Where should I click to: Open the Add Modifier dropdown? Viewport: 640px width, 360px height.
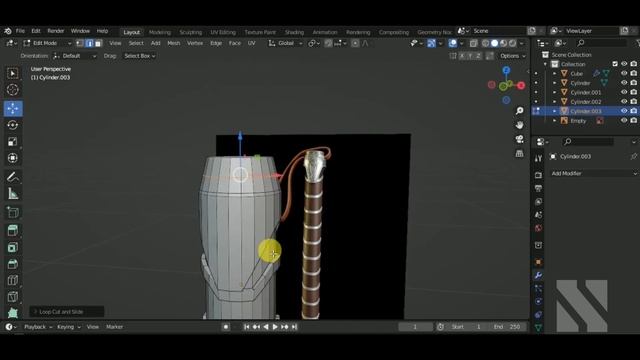coord(593,173)
